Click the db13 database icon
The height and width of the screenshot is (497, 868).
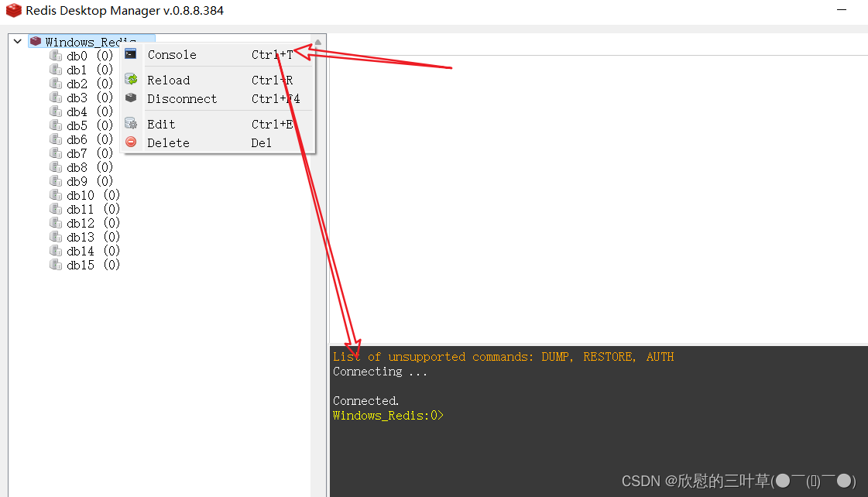[55, 236]
